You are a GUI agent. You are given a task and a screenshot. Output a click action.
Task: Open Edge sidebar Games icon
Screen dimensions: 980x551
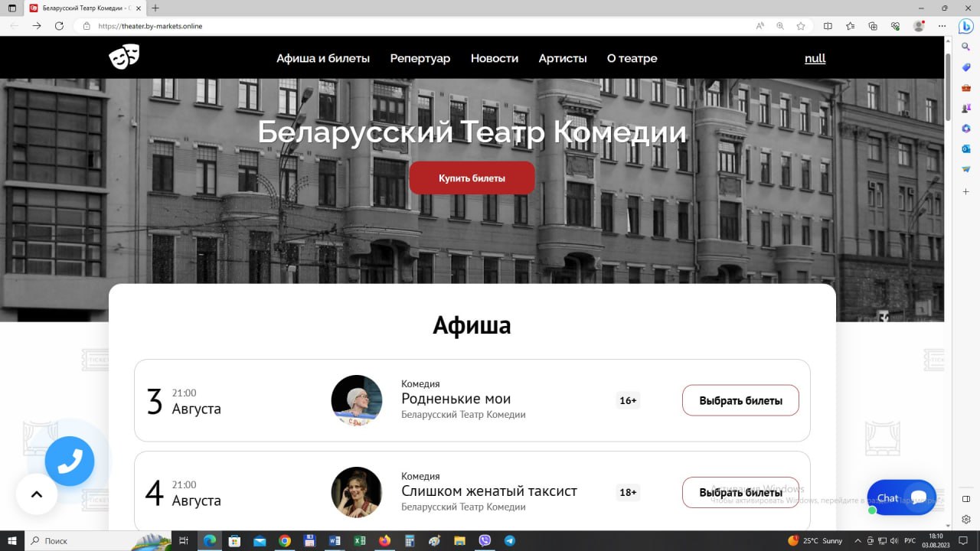click(966, 108)
